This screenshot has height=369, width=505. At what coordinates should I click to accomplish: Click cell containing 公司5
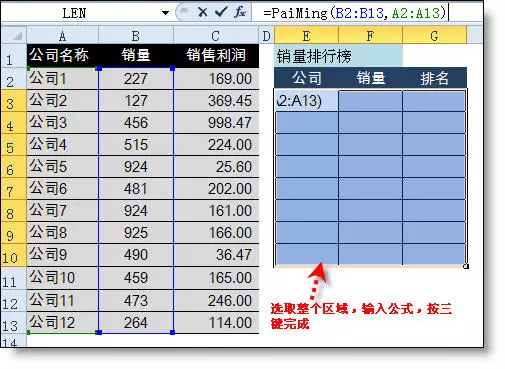(x=62, y=166)
